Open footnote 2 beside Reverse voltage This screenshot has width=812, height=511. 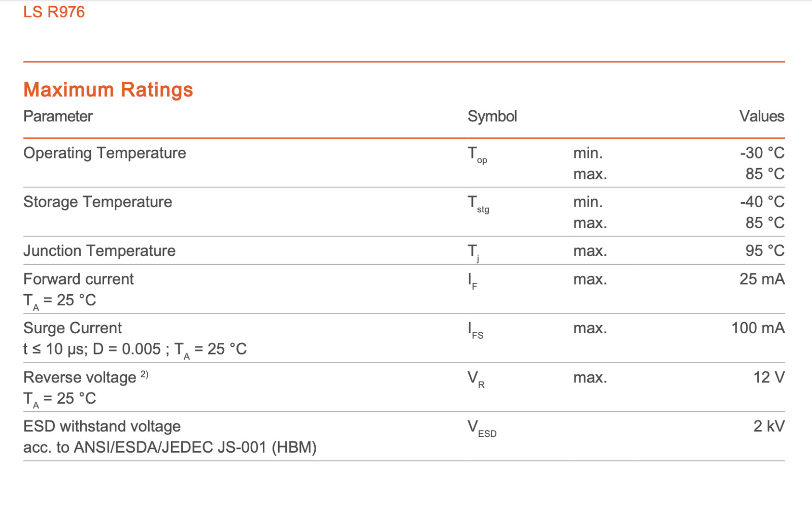coord(145,374)
